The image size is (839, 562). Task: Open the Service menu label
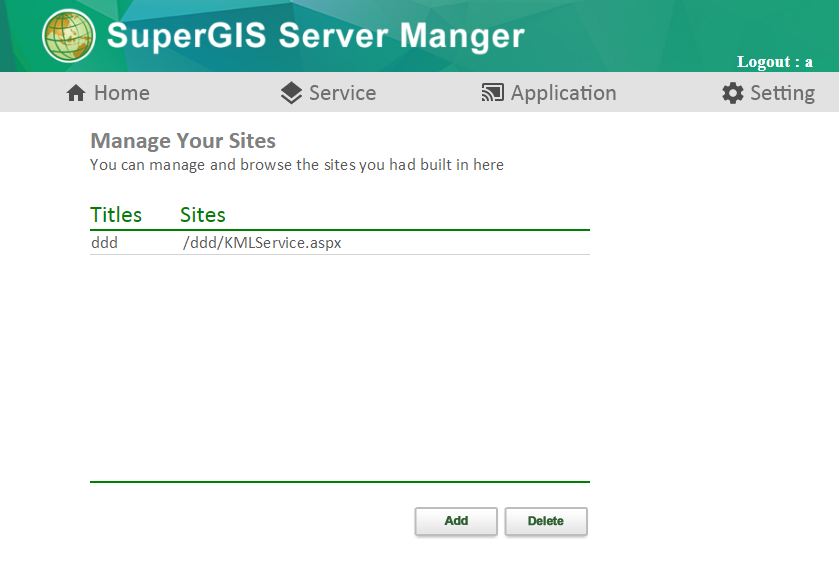click(342, 93)
